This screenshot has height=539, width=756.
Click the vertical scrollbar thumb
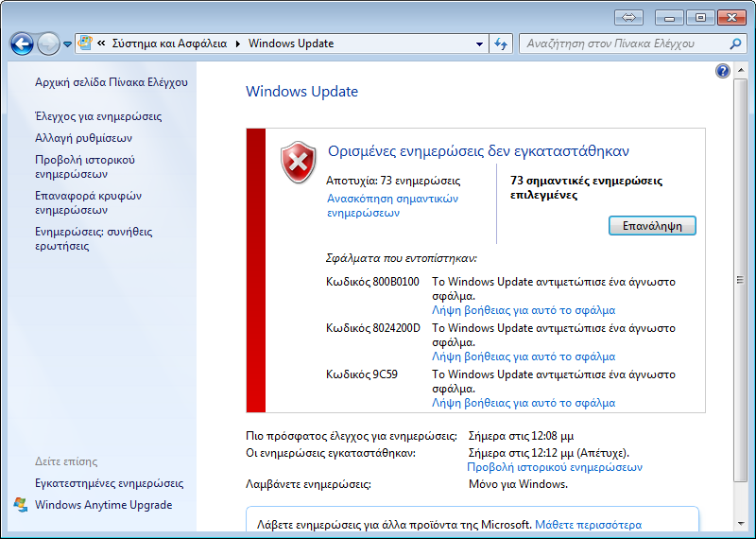tap(740, 280)
